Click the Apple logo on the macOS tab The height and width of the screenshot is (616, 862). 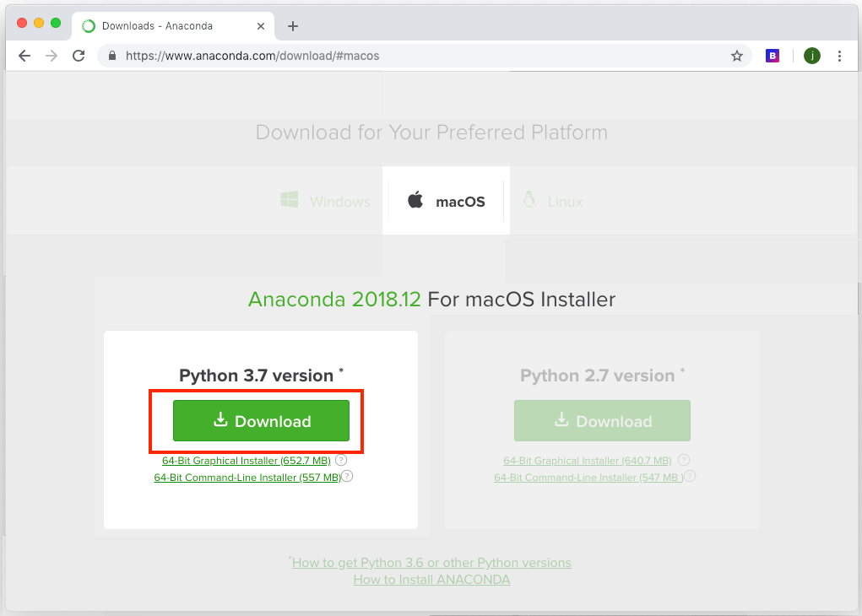pos(415,201)
